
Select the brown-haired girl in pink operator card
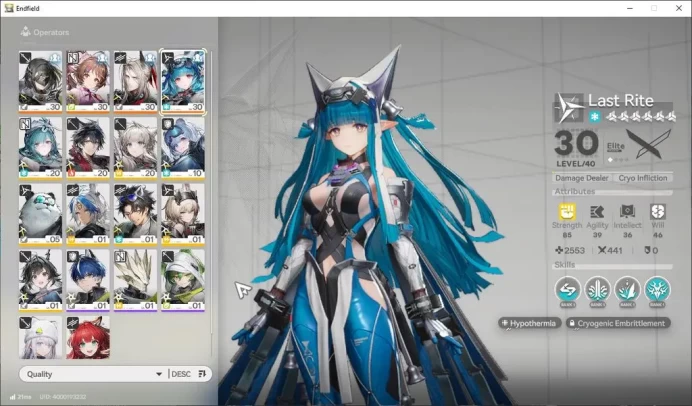(88, 81)
